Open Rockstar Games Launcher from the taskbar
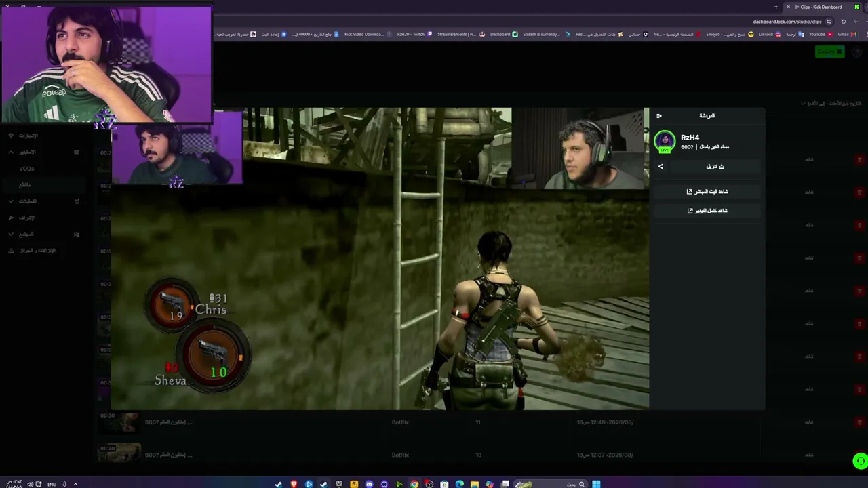The width and height of the screenshot is (868, 488). coord(354,484)
